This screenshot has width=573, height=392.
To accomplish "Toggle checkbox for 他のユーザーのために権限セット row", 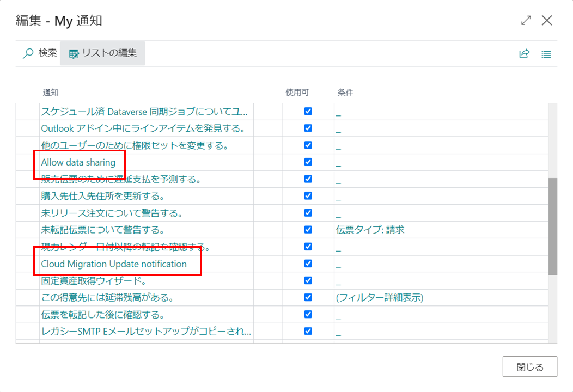I will 308,145.
